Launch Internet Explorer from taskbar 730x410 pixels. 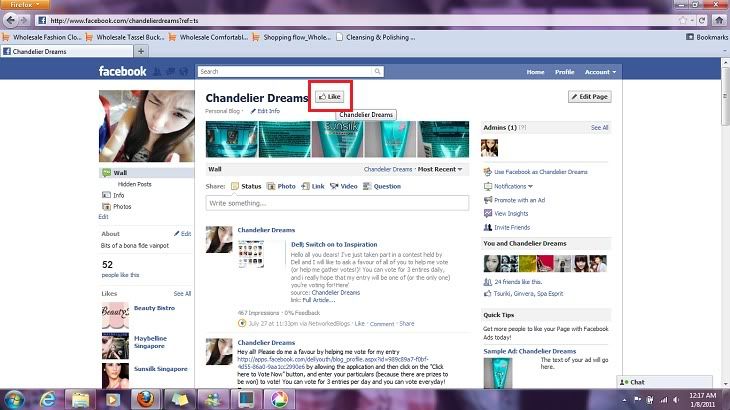[47, 399]
